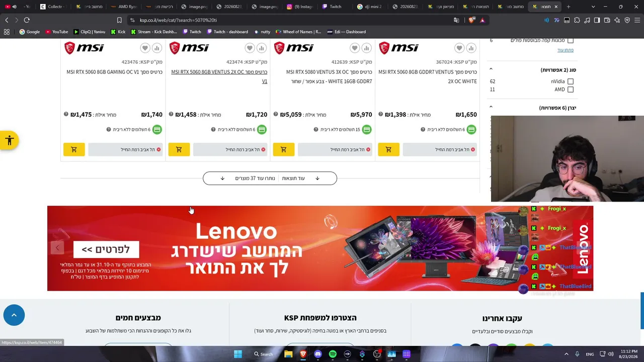The height and width of the screenshot is (362, 644).
Task: Open the Kick bookmark
Action: 118,32
